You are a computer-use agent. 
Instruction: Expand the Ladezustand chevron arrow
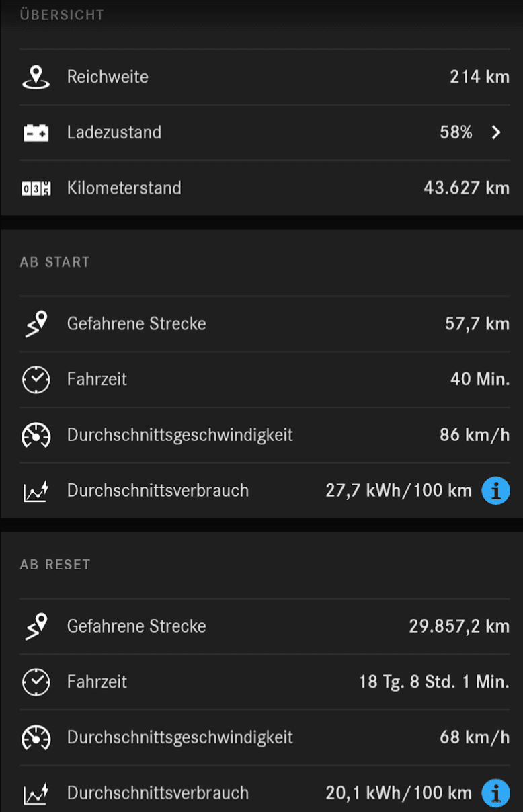point(496,132)
